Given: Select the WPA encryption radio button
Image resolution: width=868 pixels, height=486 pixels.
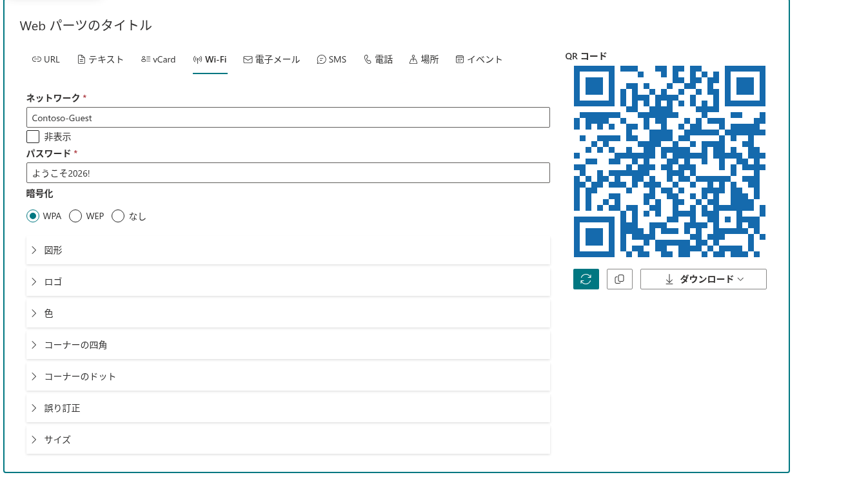Looking at the screenshot, I should click(x=33, y=216).
